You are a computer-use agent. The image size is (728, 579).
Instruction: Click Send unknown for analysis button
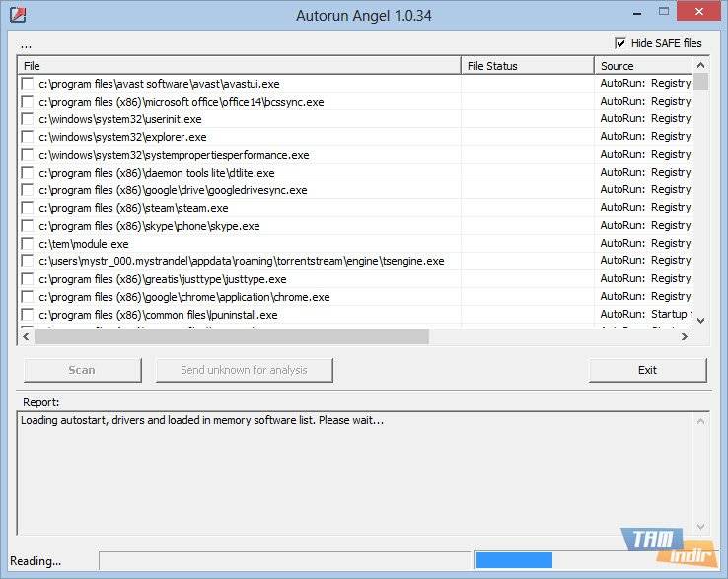244,370
